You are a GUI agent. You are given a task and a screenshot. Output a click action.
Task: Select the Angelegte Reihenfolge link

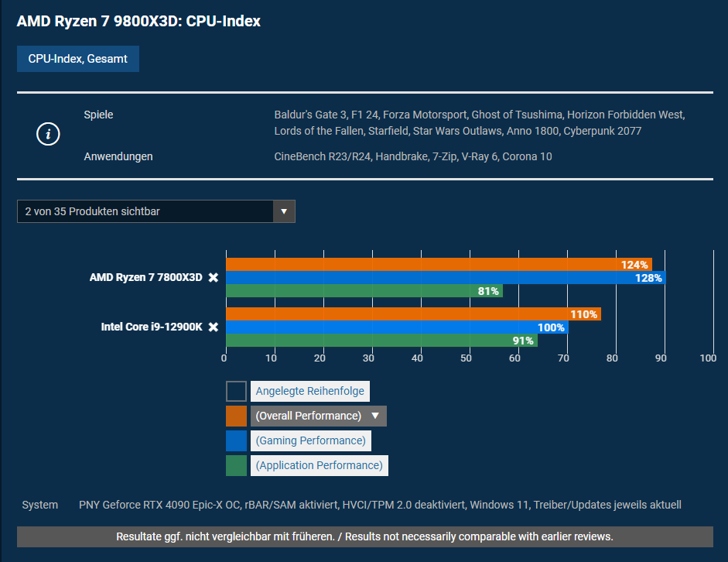tap(309, 391)
